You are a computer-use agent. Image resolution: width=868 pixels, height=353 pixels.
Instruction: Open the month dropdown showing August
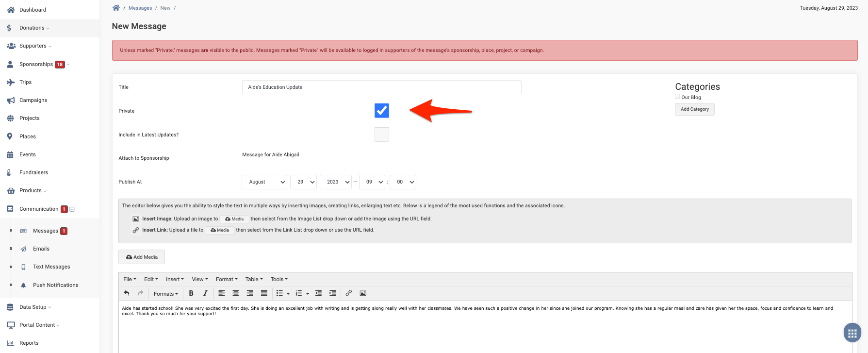[264, 182]
